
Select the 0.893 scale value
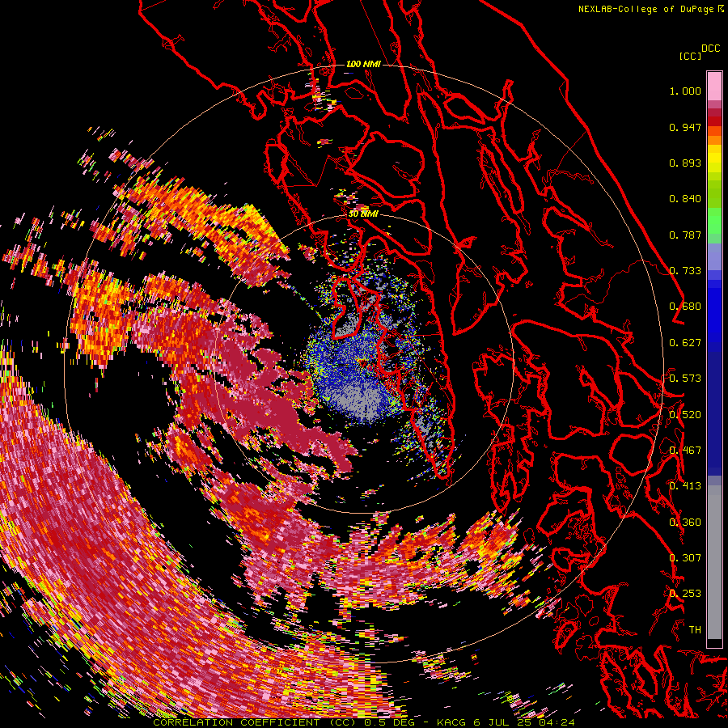click(x=685, y=163)
